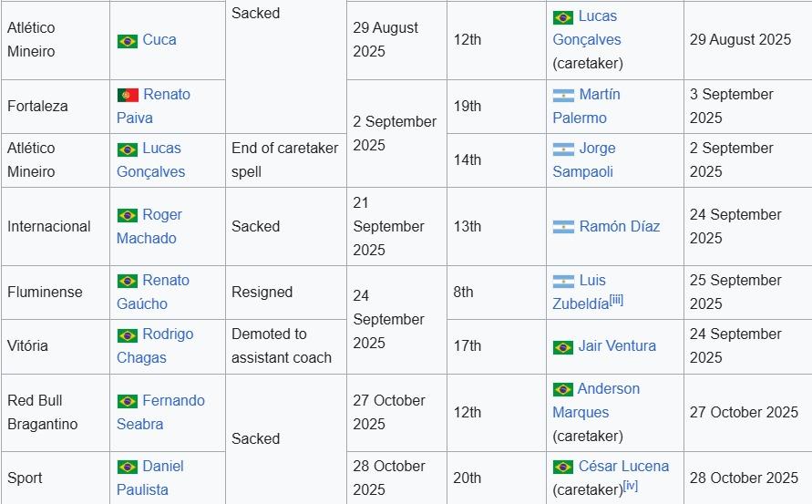The height and width of the screenshot is (504, 812).
Task: Open the Fernando Seabra link
Action: pos(173,401)
